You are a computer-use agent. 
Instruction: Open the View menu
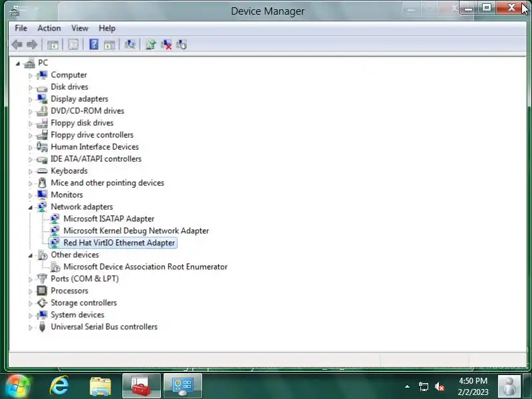tap(80, 28)
